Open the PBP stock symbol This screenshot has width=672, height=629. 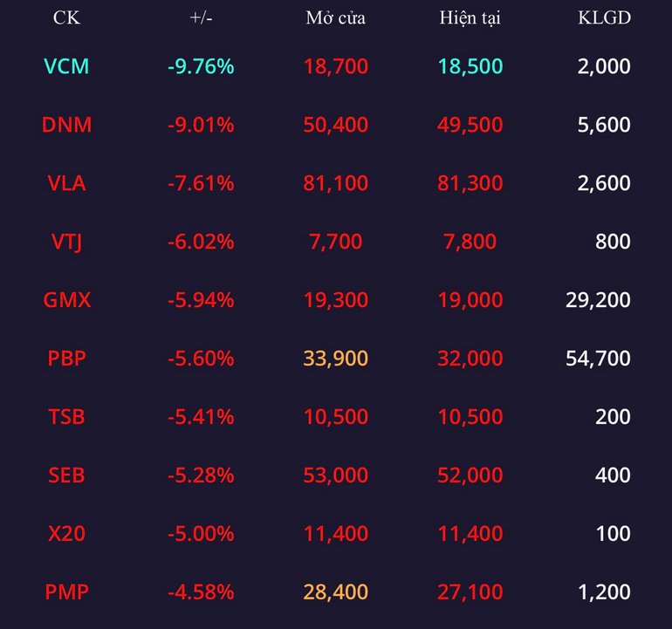tap(66, 359)
